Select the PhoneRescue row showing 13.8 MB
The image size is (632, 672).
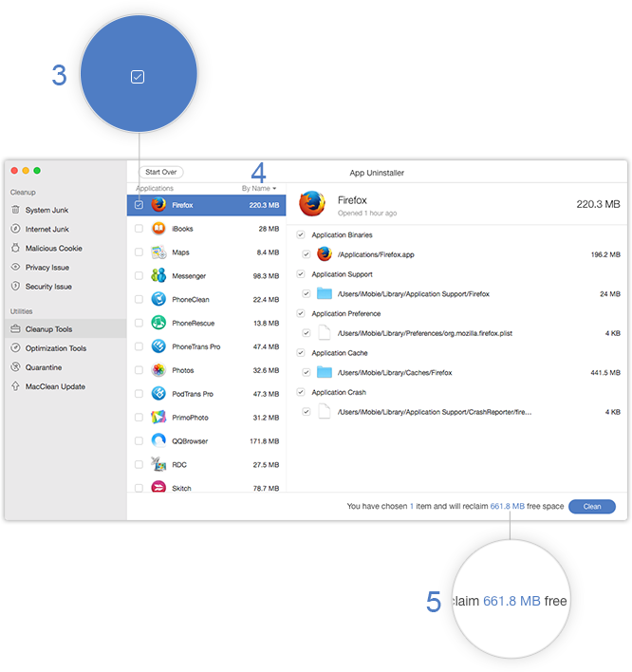[x=207, y=323]
